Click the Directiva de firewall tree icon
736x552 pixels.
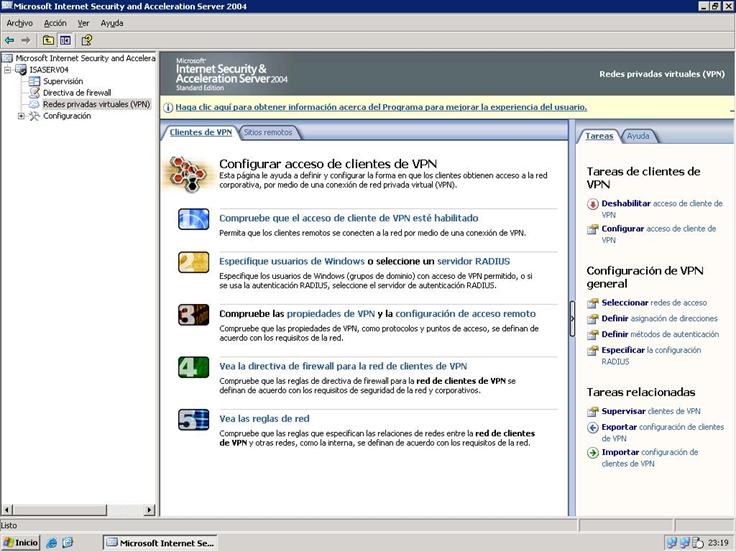[34, 93]
